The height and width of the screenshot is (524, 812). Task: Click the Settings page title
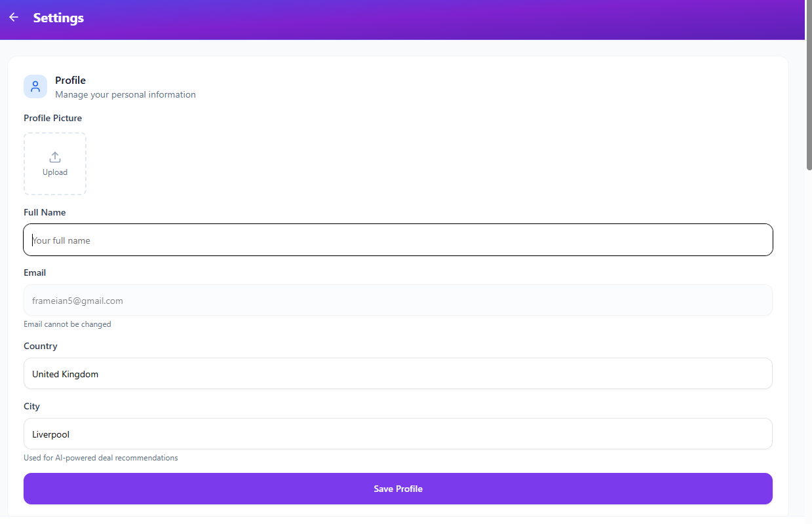coord(58,18)
